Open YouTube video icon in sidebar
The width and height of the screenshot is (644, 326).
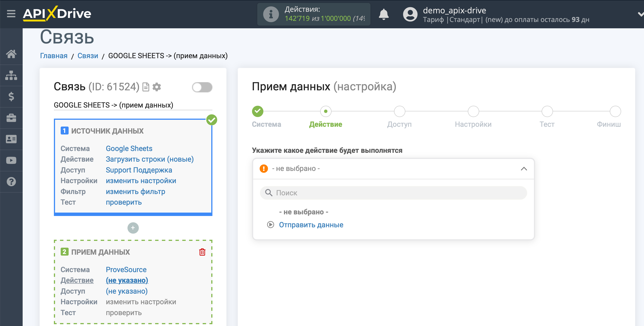[11, 160]
